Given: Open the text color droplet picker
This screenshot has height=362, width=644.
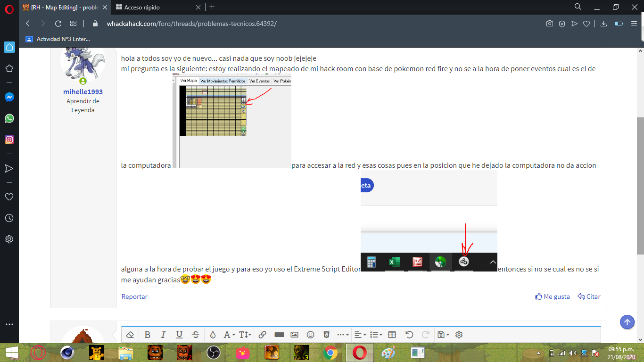Looking at the screenshot, I should click(x=213, y=335).
